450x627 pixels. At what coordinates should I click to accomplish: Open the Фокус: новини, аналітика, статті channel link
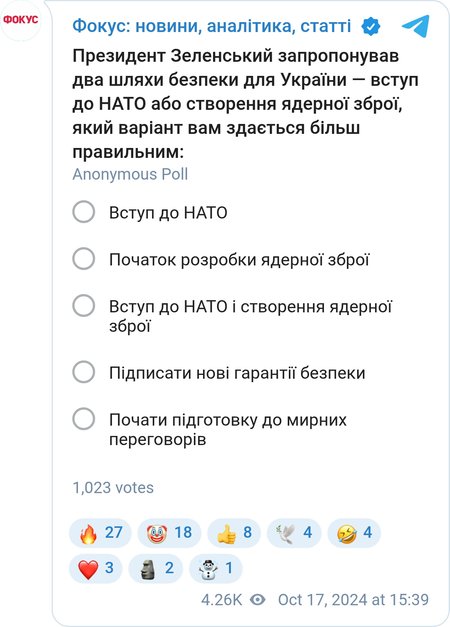click(212, 26)
